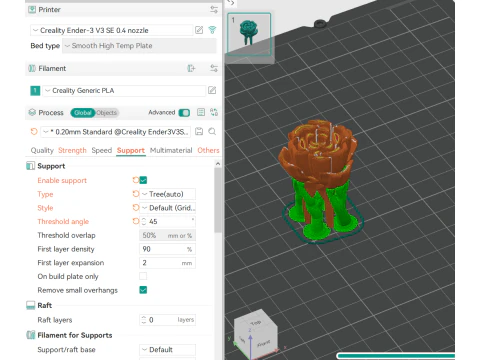Click the Support section header
Viewport: 480px width, 360px height.
point(51,166)
